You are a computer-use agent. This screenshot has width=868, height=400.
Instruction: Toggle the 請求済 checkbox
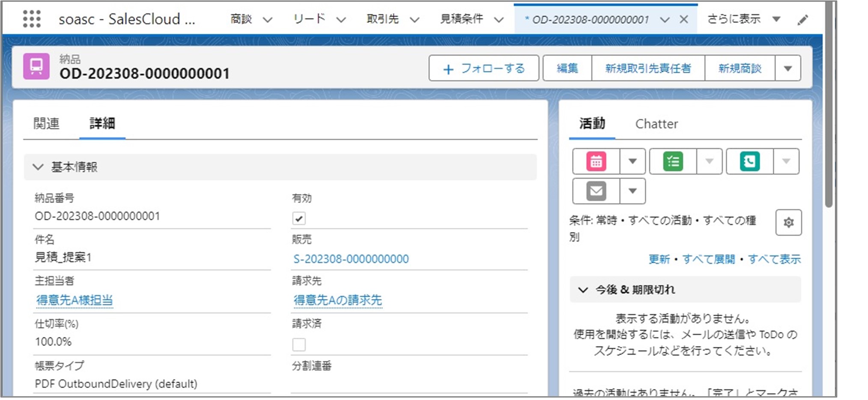pos(299,344)
